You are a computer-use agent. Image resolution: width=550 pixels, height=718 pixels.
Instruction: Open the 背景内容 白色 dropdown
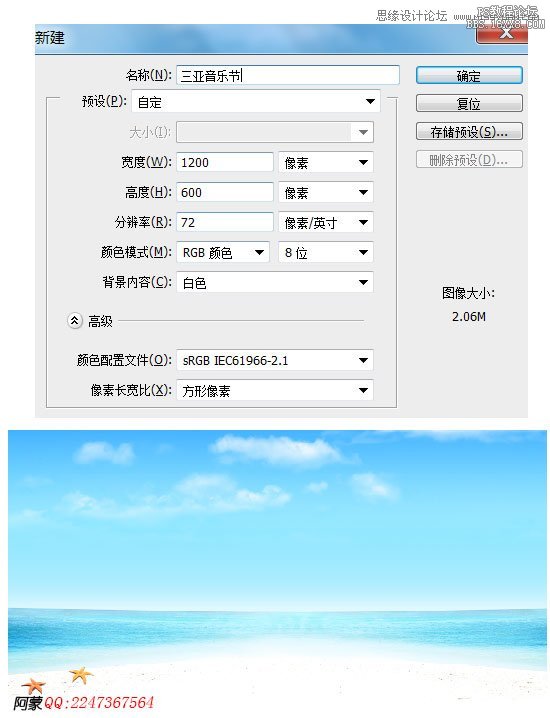[x=275, y=282]
